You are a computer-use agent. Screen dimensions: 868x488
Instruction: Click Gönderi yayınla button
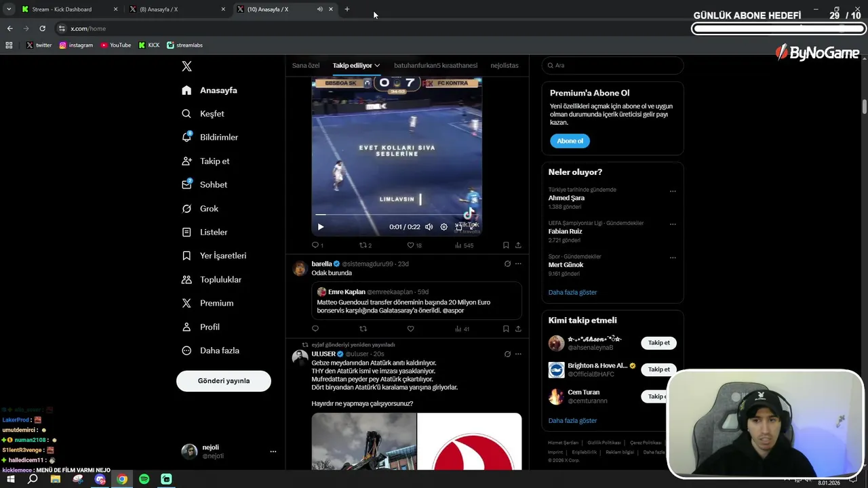point(224,381)
